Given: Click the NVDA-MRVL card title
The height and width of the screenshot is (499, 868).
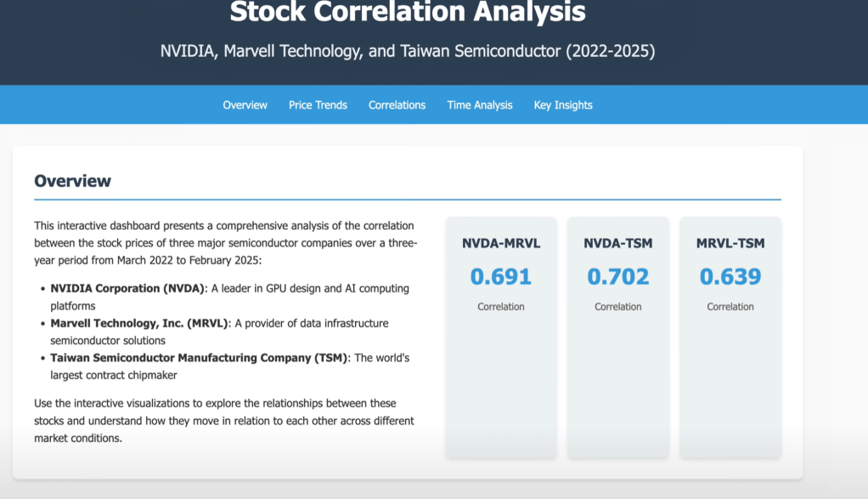Looking at the screenshot, I should 501,244.
